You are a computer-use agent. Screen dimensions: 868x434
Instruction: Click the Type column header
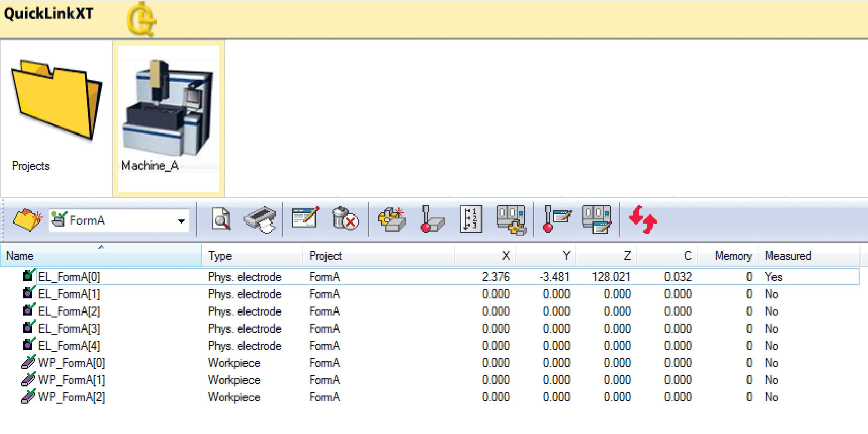[220, 256]
